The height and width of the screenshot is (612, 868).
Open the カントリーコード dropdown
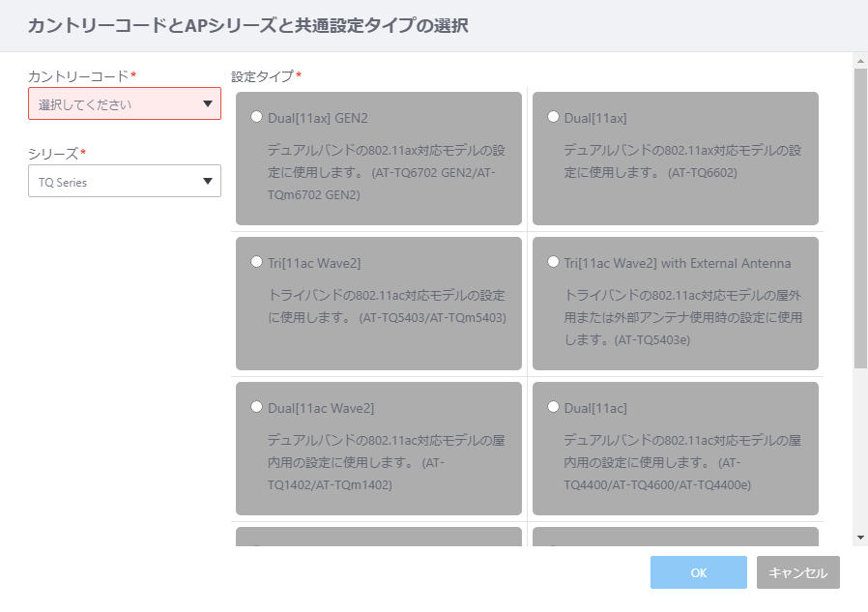coord(125,103)
